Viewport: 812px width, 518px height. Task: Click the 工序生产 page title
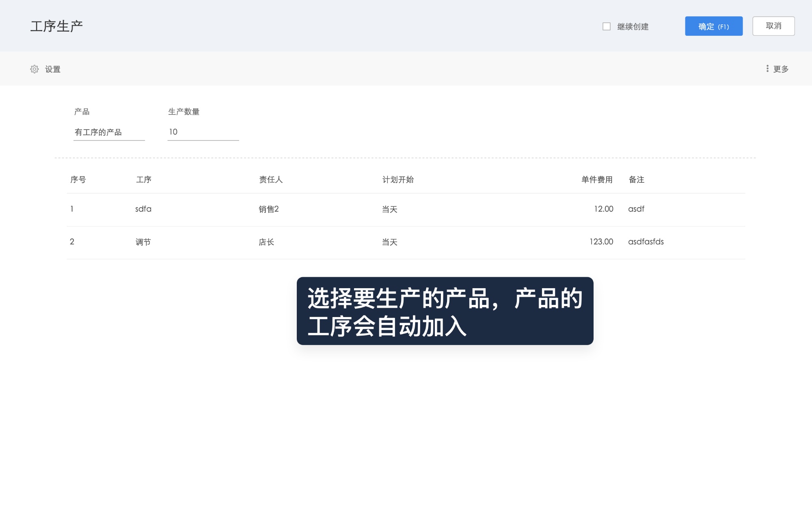click(x=56, y=26)
